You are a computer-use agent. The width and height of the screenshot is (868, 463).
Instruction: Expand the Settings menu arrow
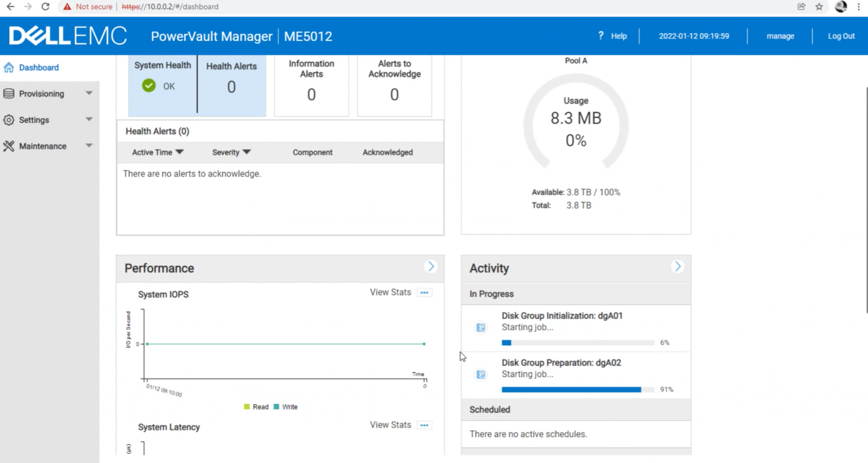coord(89,119)
